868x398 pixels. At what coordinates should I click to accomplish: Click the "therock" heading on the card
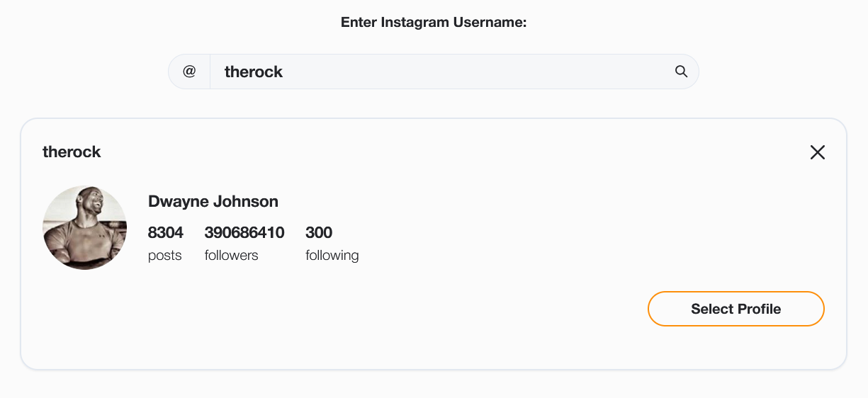click(x=72, y=152)
